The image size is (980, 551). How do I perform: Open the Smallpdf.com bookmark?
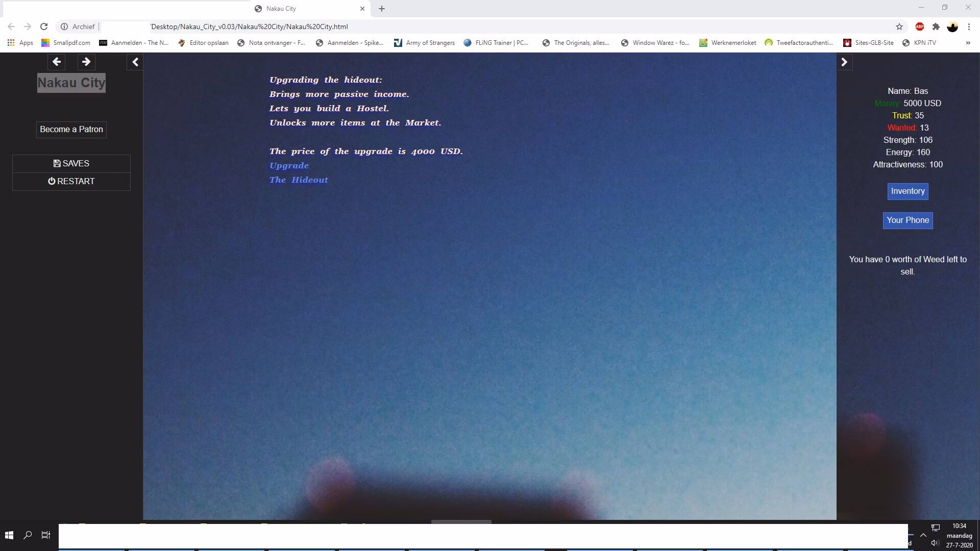66,43
